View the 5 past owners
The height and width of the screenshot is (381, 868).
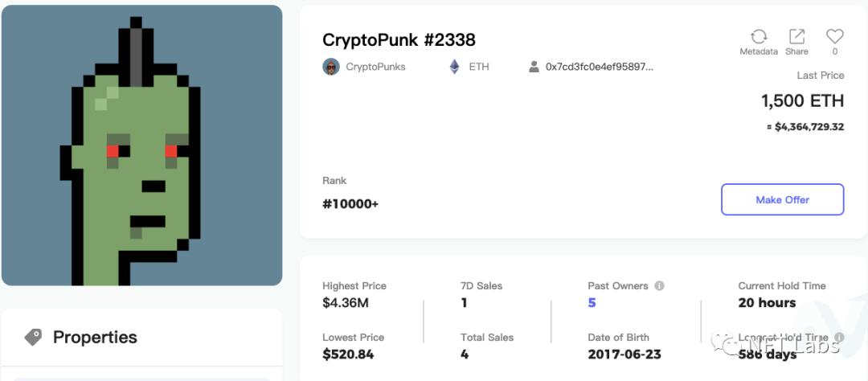point(592,303)
